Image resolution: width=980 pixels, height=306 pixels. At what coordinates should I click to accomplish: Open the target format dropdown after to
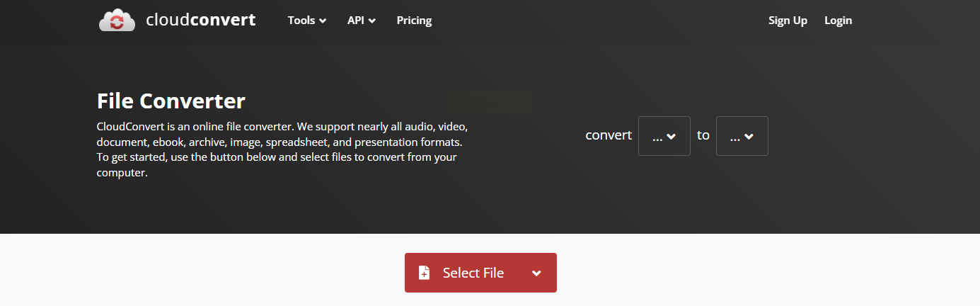[x=742, y=136]
